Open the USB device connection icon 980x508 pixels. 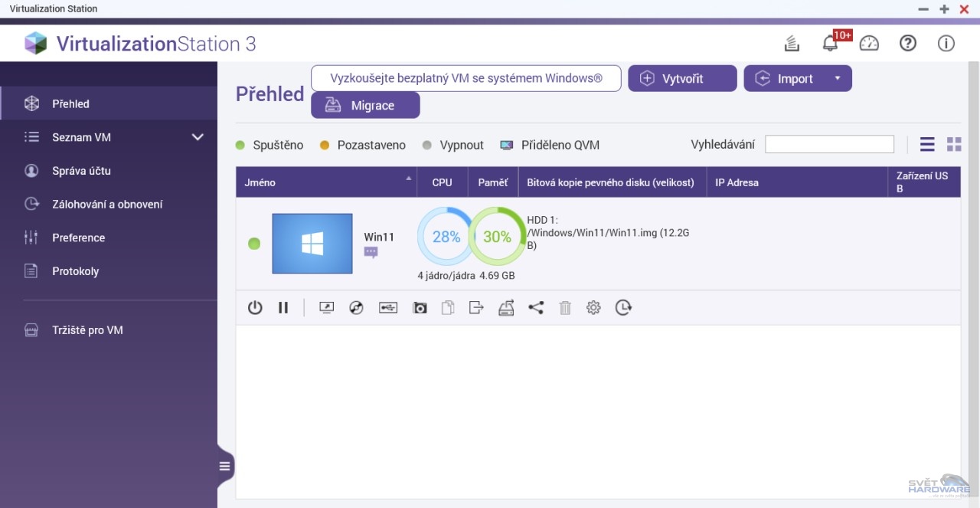pos(388,308)
